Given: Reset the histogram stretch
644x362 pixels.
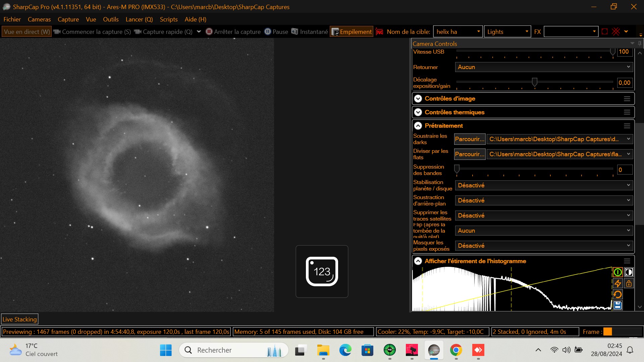Looking at the screenshot, I should (618, 294).
